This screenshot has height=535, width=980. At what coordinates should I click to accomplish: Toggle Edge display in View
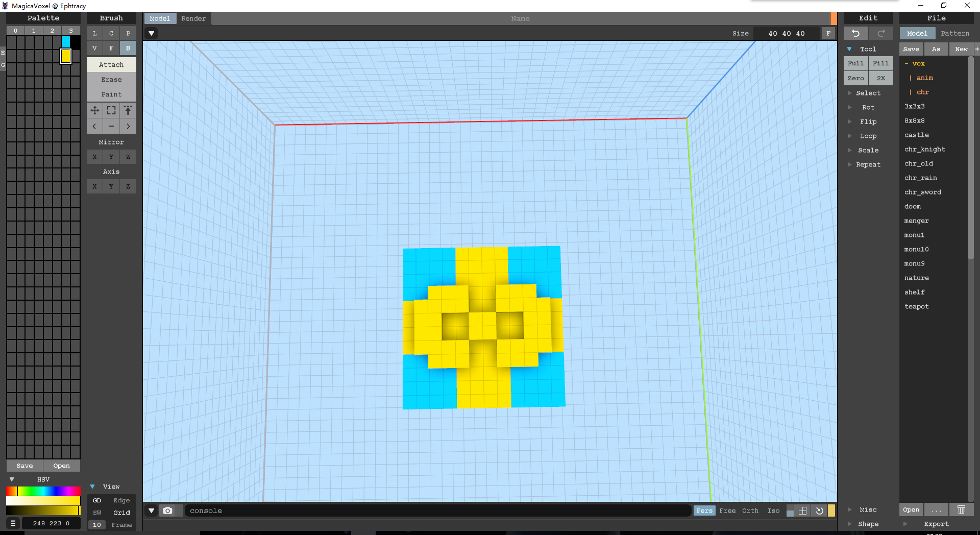tap(121, 500)
